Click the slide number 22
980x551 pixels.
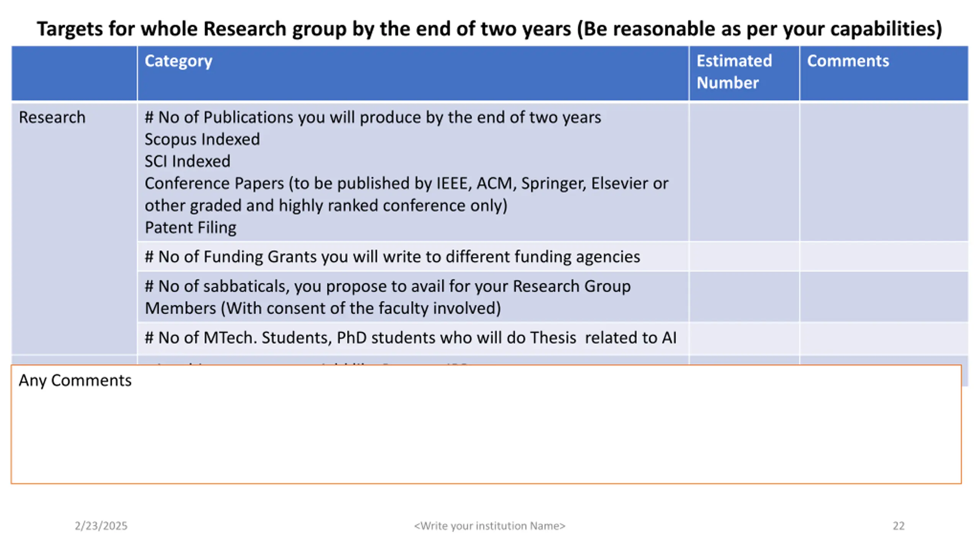click(x=899, y=526)
